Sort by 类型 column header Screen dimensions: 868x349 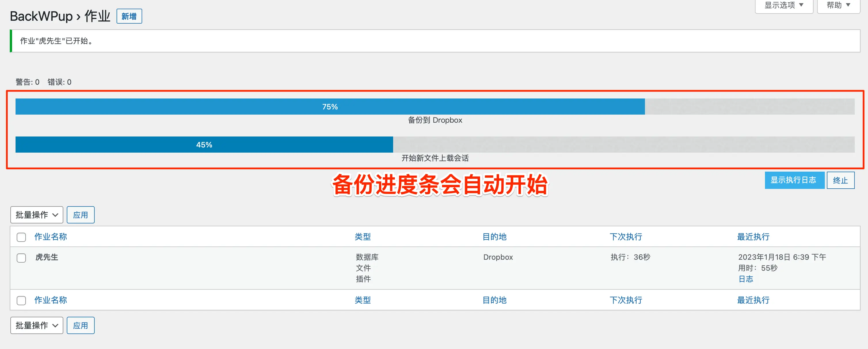pyautogui.click(x=363, y=237)
